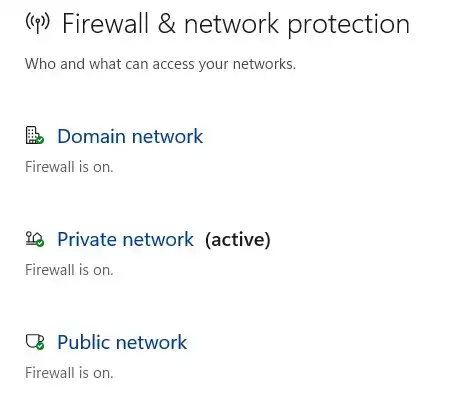Viewport: 452px width, 402px height.
Task: Open the Domain network settings link
Action: pyautogui.click(x=130, y=136)
